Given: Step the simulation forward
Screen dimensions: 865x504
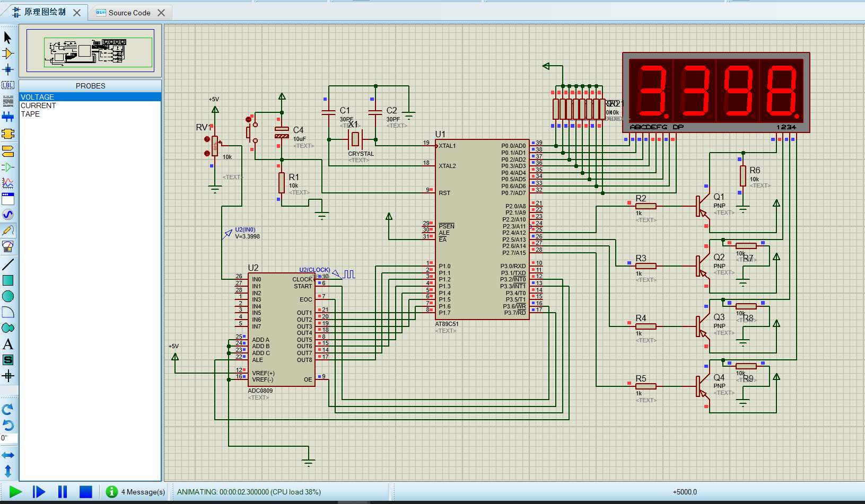Looking at the screenshot, I should click(38, 492).
